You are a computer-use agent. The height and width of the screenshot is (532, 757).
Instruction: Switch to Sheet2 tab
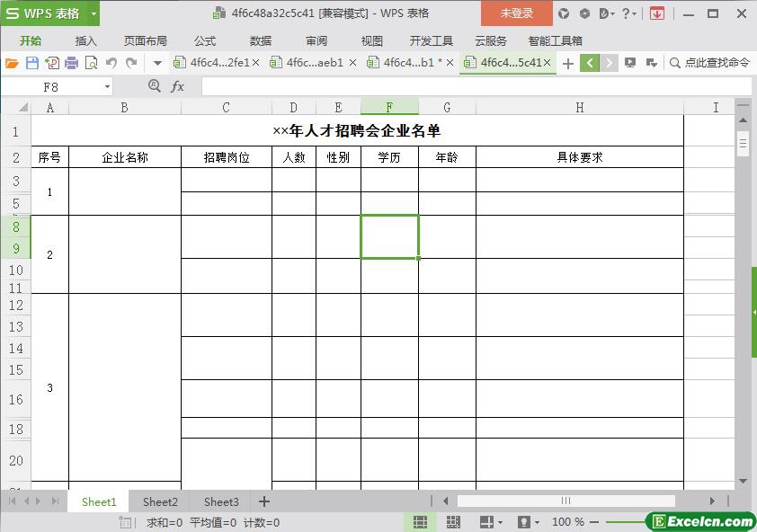pos(160,502)
